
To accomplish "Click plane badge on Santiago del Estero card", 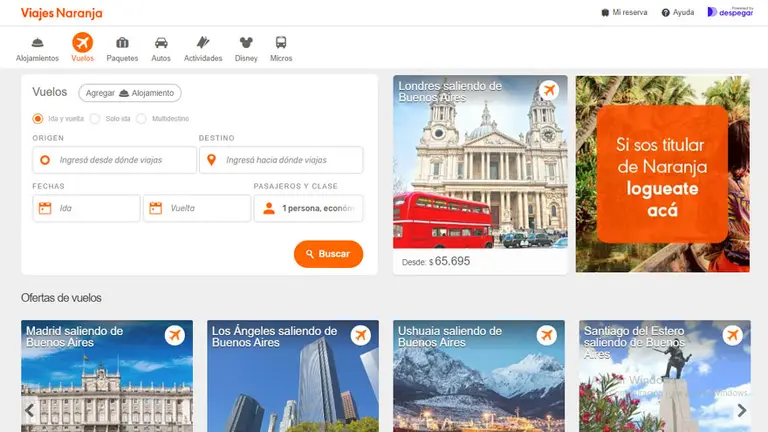I will point(733,336).
